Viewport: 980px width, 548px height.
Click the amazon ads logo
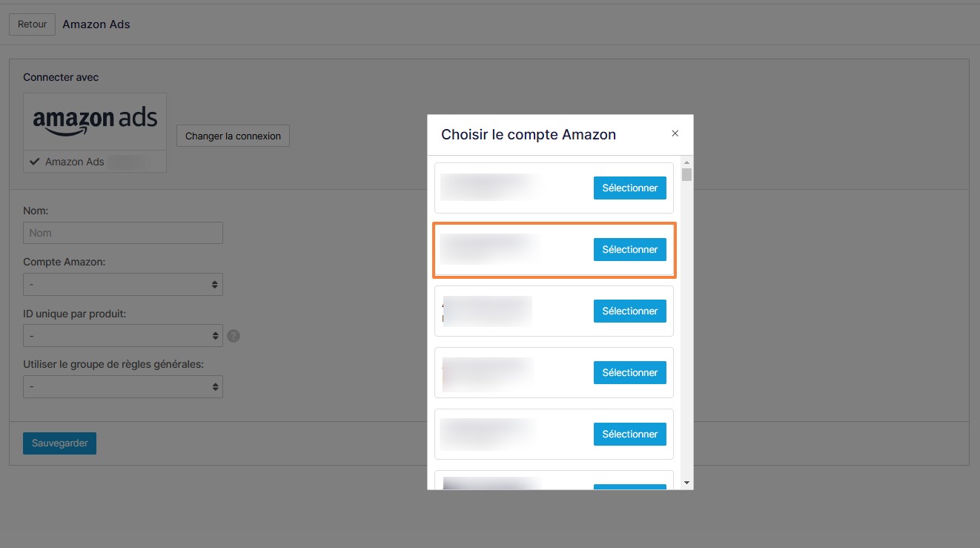(x=95, y=122)
